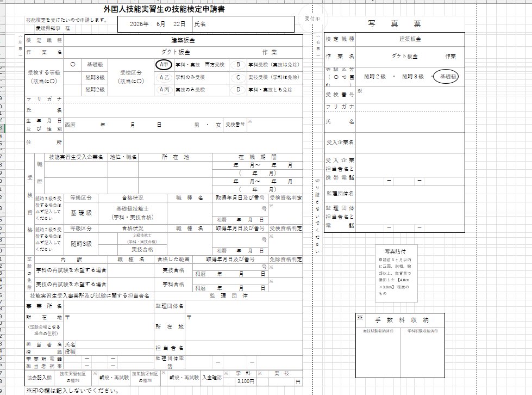Click the text 実技のみ受検
This screenshot has width=532, height=395.
pos(190,90)
